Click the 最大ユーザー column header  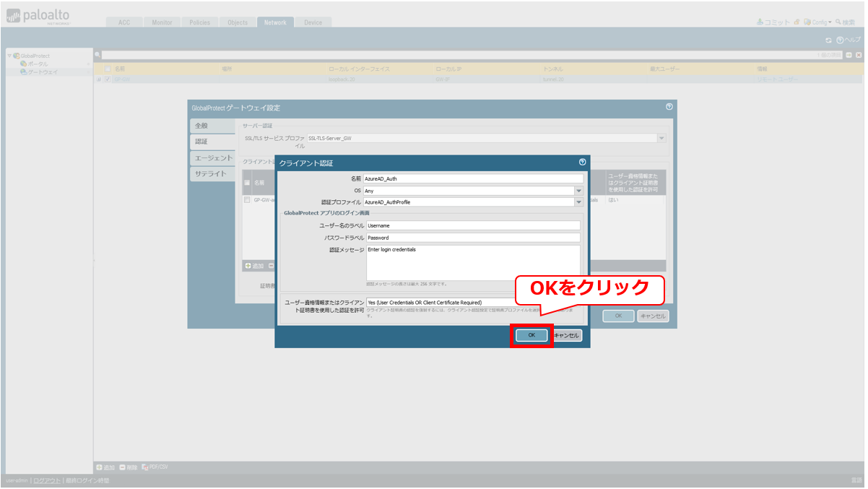pos(666,69)
